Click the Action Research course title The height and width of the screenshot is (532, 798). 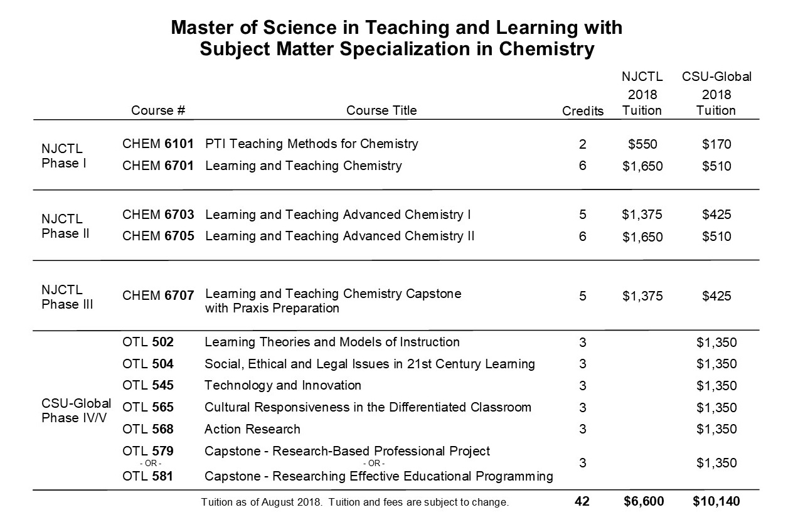click(x=252, y=429)
